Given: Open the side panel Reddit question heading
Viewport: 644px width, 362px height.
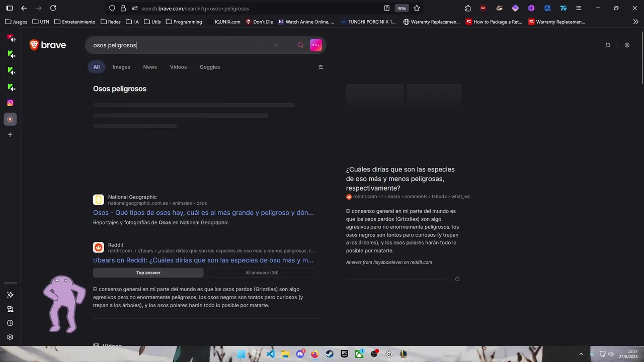Looking at the screenshot, I should pyautogui.click(x=400, y=178).
